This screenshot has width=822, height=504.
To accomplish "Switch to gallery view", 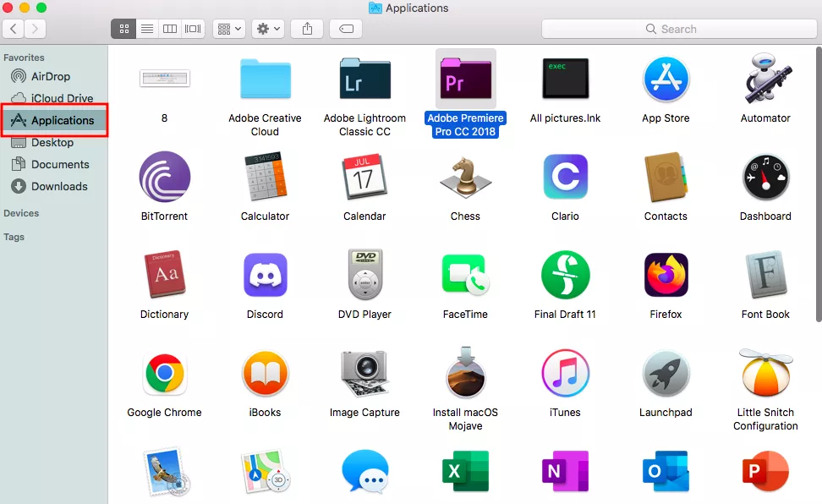I will pyautogui.click(x=193, y=29).
